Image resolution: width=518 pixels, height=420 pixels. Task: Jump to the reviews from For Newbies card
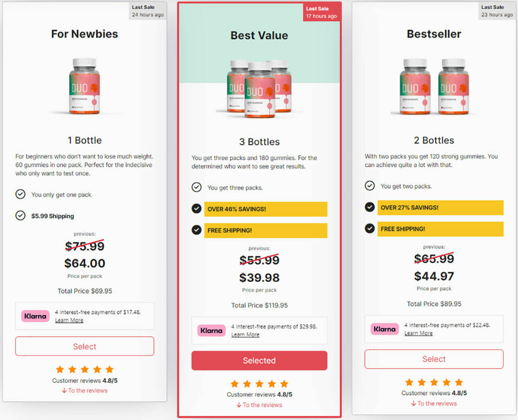click(x=85, y=391)
